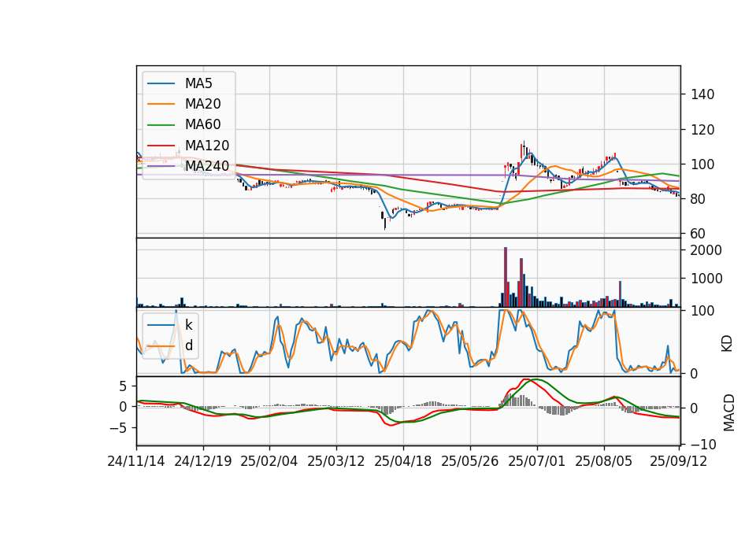Image resolution: width=756 pixels, height=543 pixels.
Task: Click the KD axis title
Action: pos(727,343)
